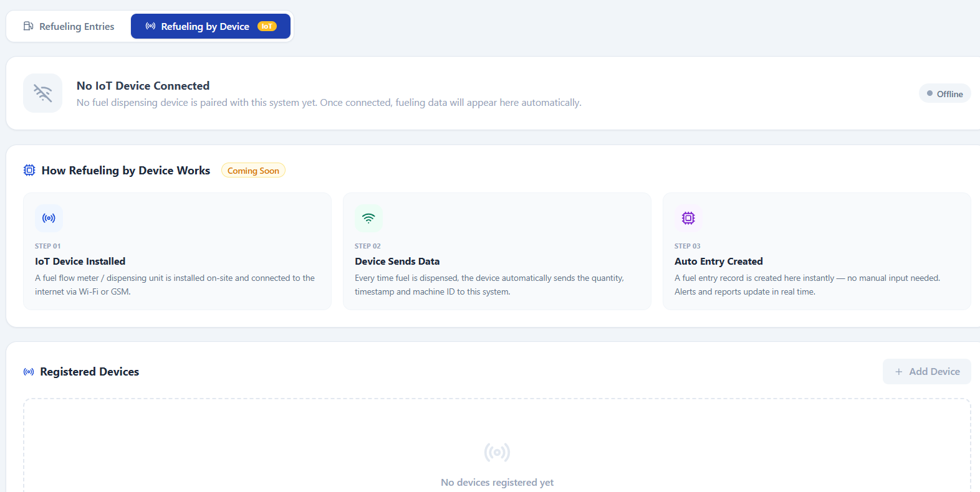Click the green Wi-Fi icon in Step 02
Viewport: 980px width, 492px height.
[368, 218]
